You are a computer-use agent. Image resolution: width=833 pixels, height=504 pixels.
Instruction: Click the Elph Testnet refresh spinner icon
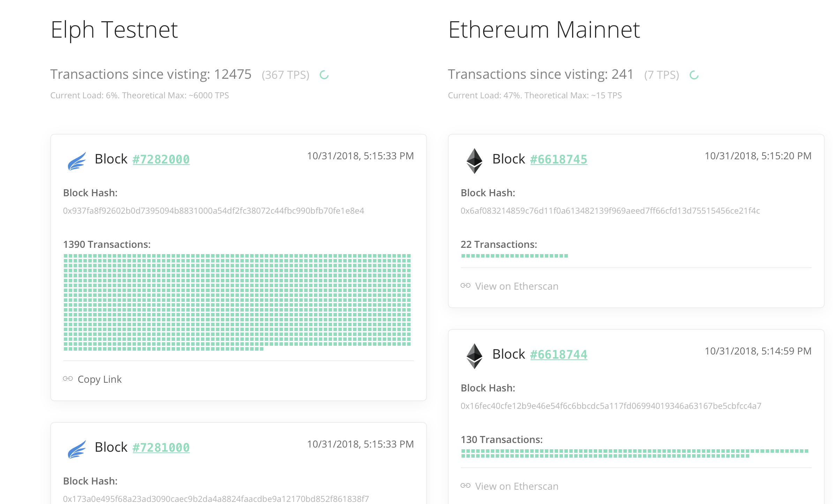[x=324, y=75]
